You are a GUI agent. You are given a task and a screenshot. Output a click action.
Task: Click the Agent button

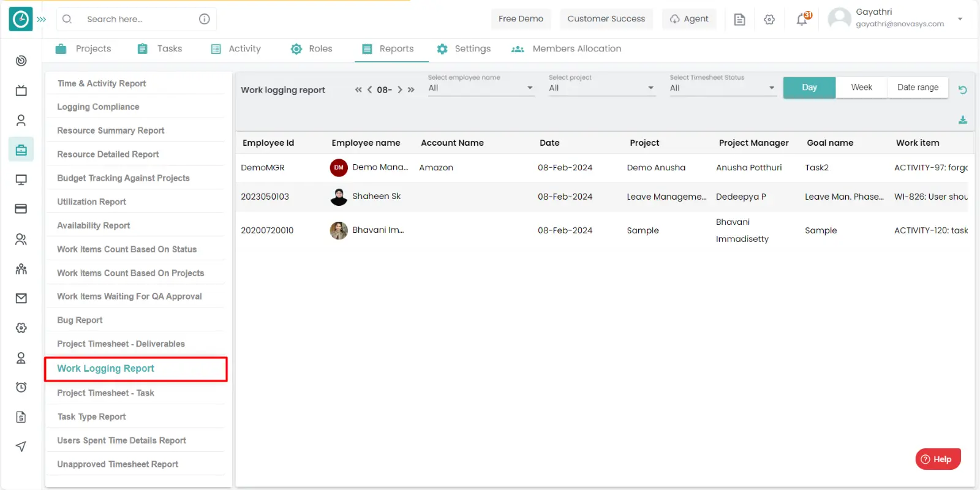coord(689,19)
